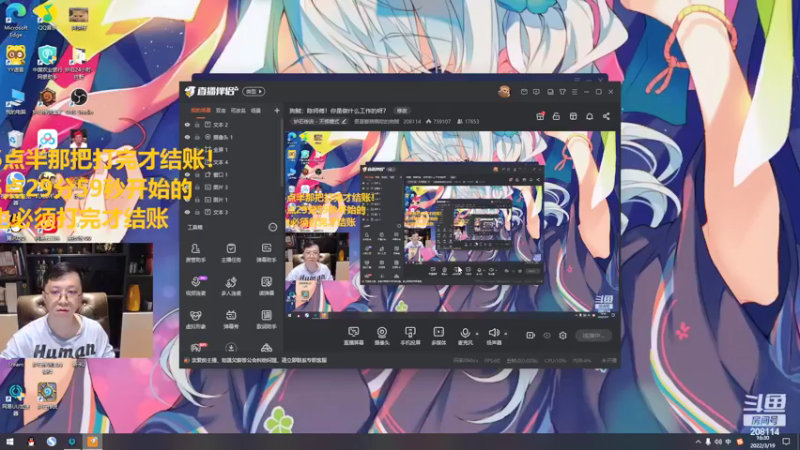Click the pill button after the chat message
This screenshot has height=450, width=800.
click(x=402, y=110)
